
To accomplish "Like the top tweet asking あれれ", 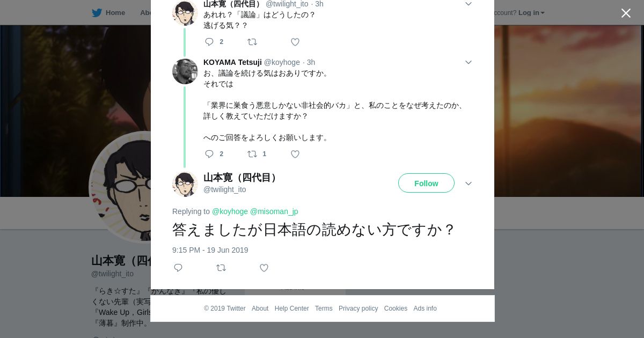I will click(295, 42).
